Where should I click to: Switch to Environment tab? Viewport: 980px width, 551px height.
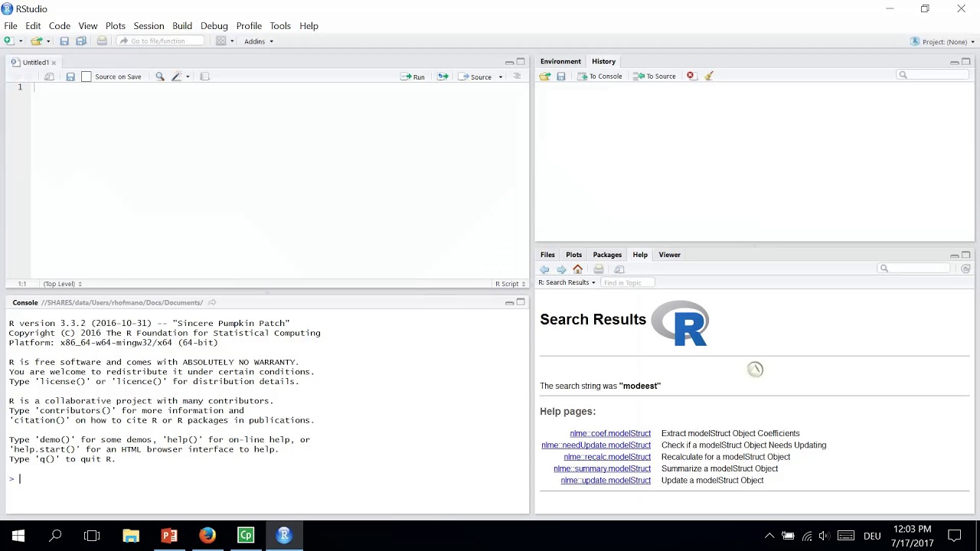click(560, 61)
